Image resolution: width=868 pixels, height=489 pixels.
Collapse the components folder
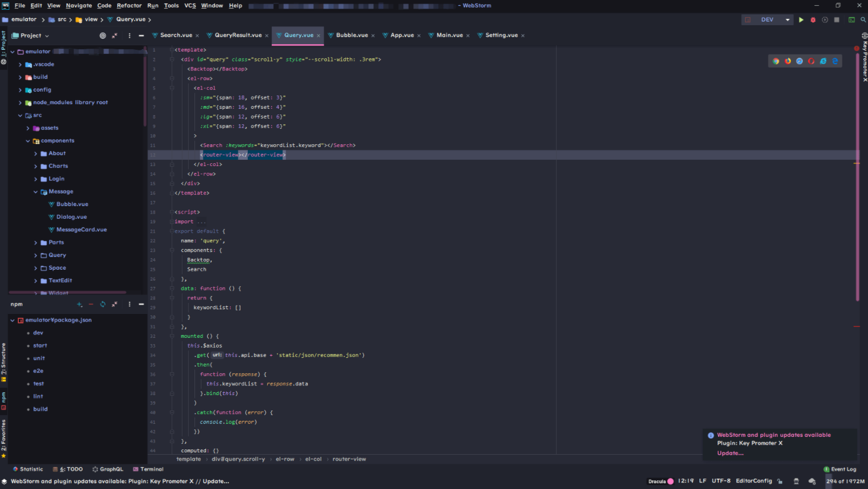(28, 141)
